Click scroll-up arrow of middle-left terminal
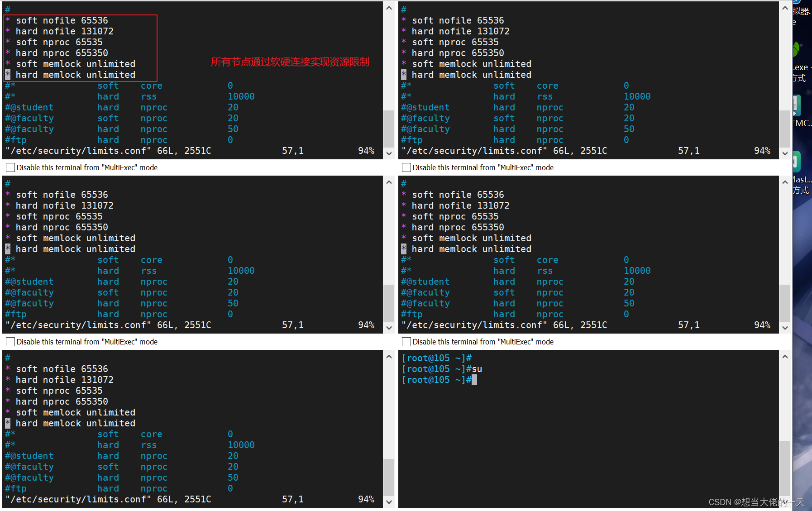Viewport: 812px width, 511px height. (x=389, y=182)
